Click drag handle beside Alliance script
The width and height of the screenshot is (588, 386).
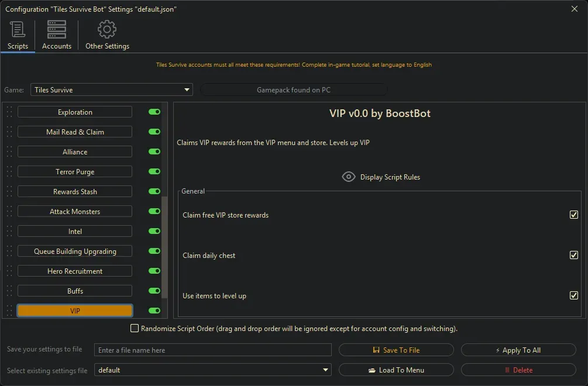pyautogui.click(x=9, y=152)
